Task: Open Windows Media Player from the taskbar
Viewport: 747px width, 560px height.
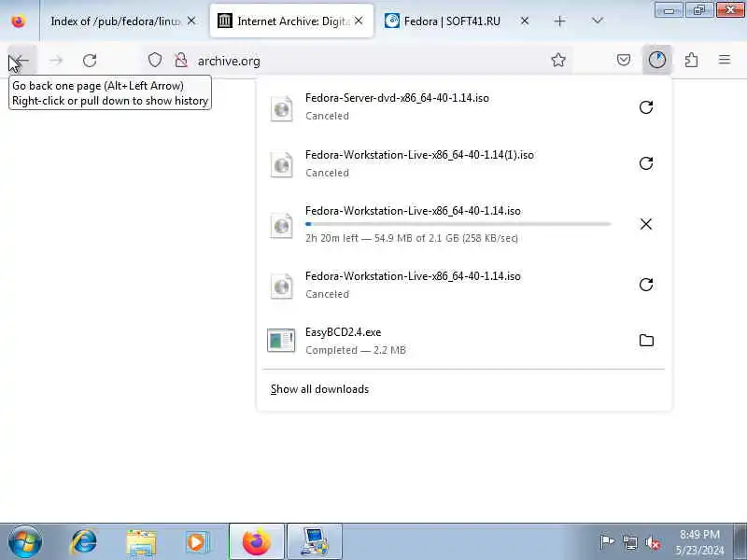Action: (197, 542)
